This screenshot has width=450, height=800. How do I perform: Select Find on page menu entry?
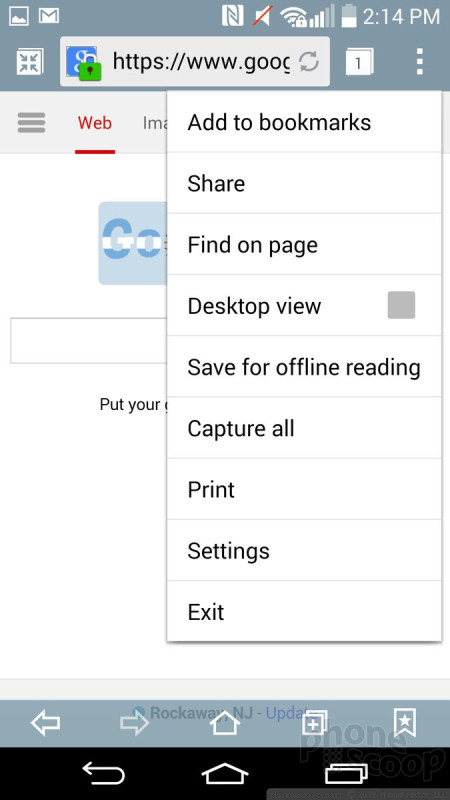pos(304,244)
